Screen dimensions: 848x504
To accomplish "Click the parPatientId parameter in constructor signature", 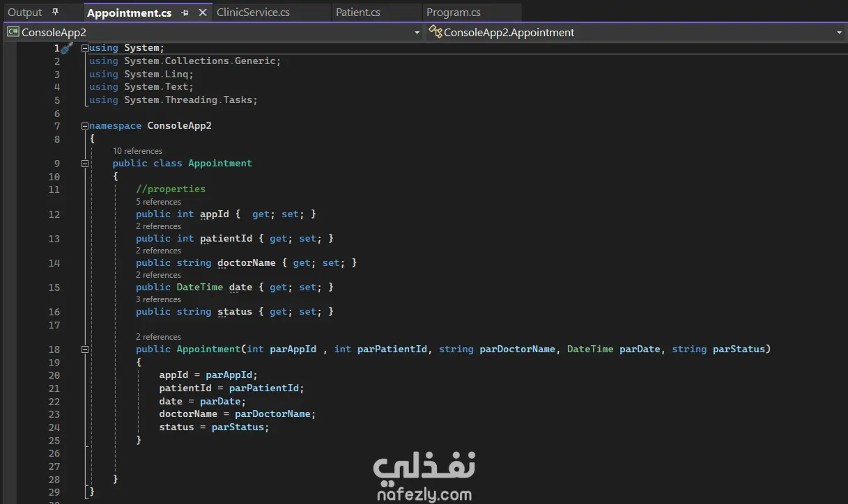I will (x=392, y=349).
